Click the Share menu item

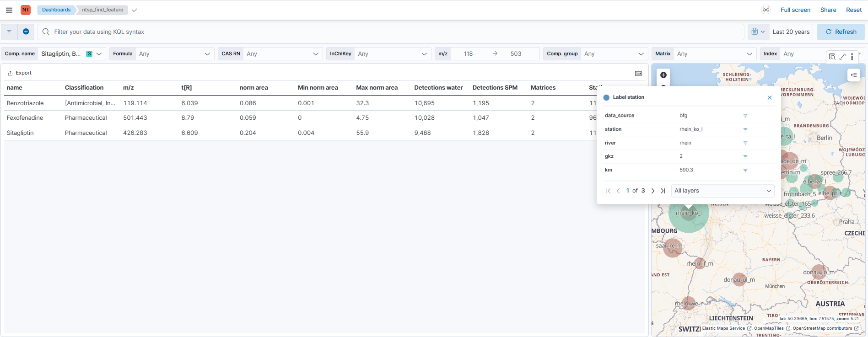828,10
